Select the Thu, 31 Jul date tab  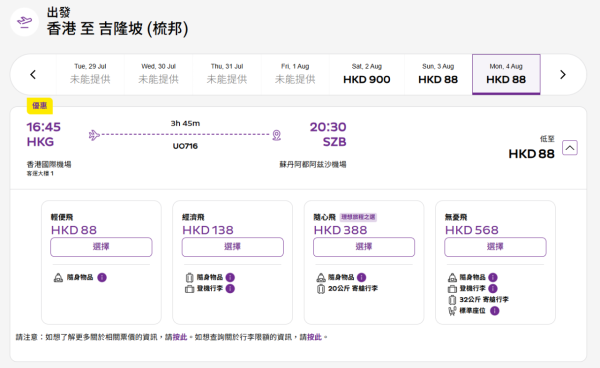coord(227,74)
